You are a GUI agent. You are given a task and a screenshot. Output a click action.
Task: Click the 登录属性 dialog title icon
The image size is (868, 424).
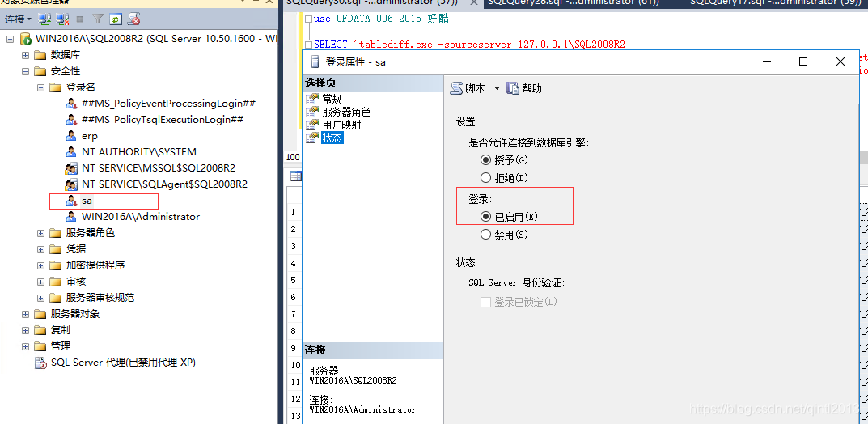[x=315, y=62]
